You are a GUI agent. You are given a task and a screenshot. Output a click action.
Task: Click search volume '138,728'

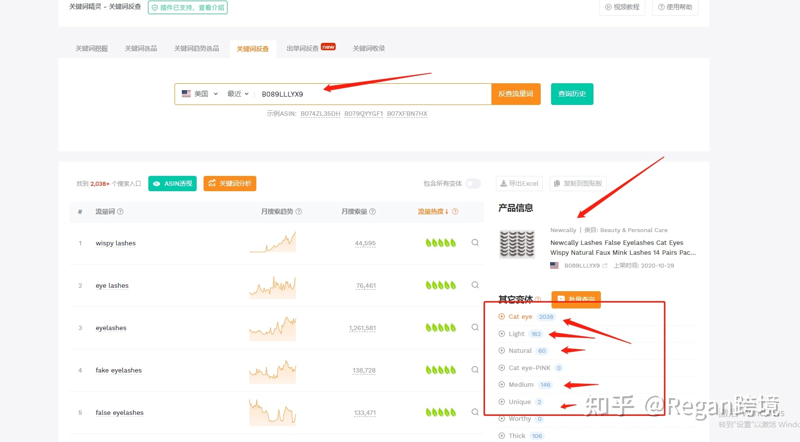point(364,371)
